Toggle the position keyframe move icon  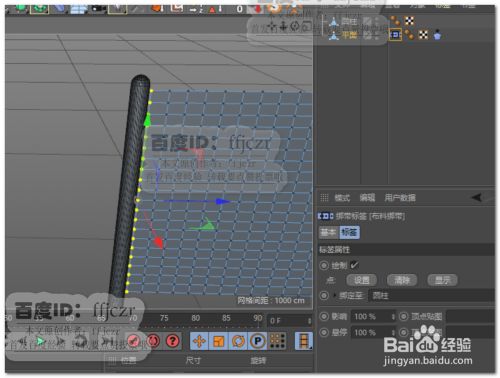point(199,341)
